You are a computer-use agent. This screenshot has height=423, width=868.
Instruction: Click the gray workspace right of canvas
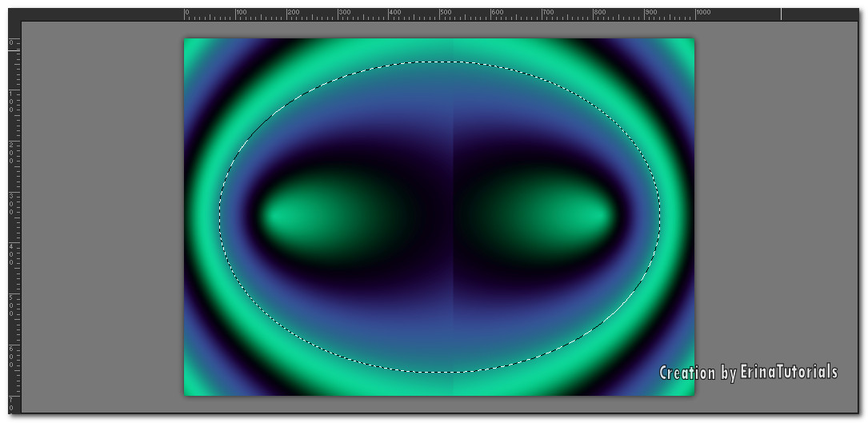click(776, 216)
